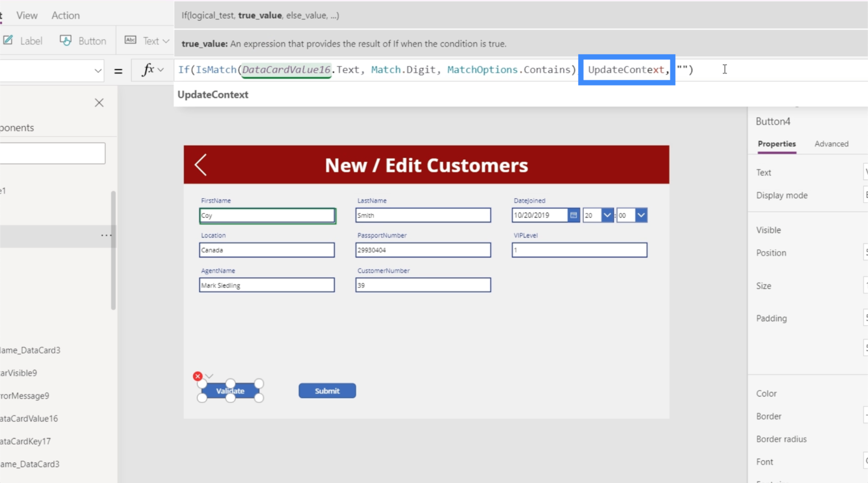868x483 pixels.
Task: Click the Submit button
Action: (327, 391)
